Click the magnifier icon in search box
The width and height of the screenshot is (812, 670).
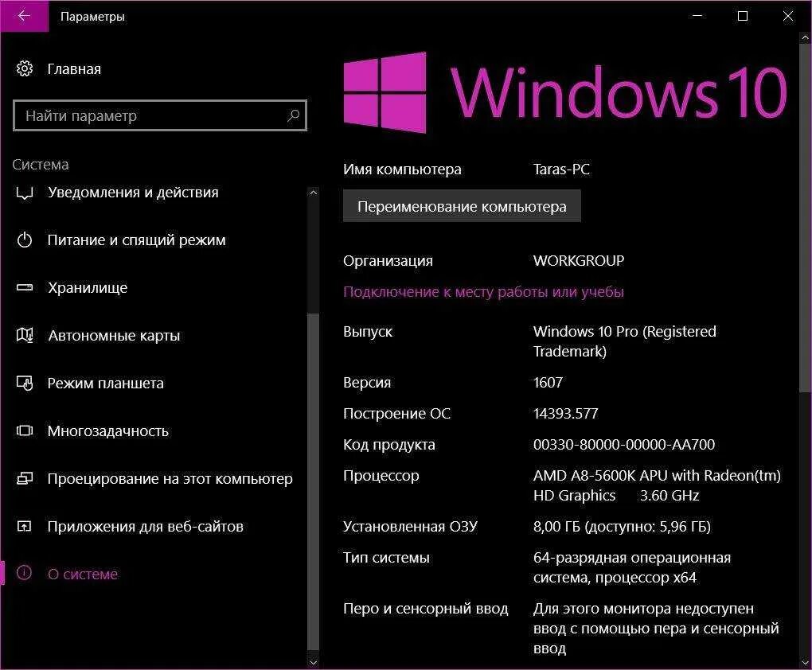tap(293, 115)
